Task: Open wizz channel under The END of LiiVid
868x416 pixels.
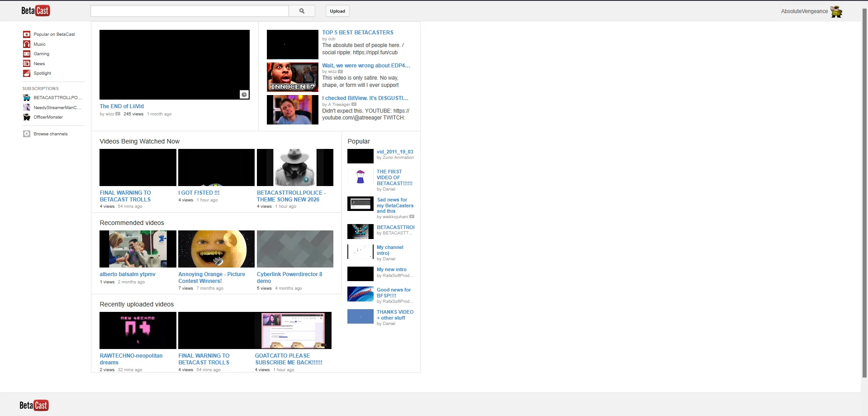Action: tap(110, 114)
